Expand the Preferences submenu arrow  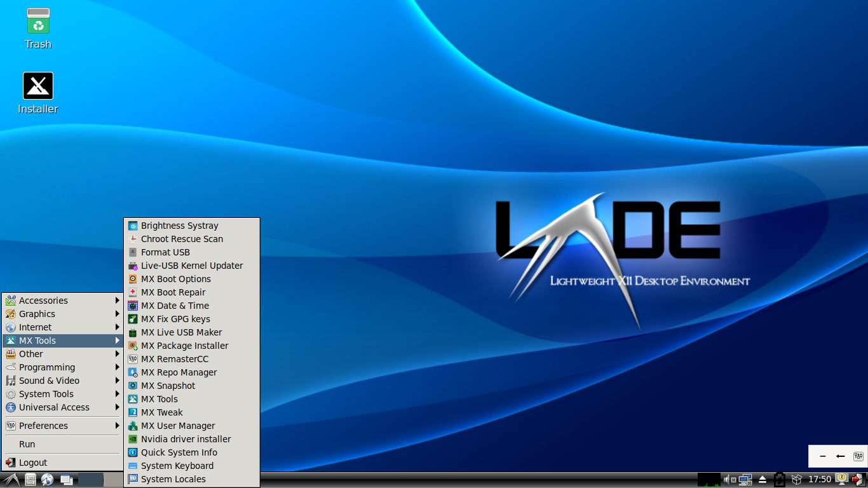pyautogui.click(x=118, y=426)
